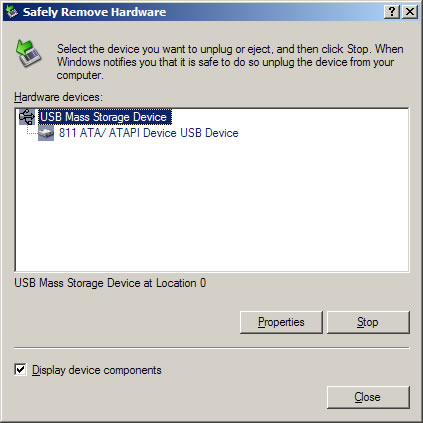Click the Close button at the bottom
The height and width of the screenshot is (423, 423).
(368, 397)
